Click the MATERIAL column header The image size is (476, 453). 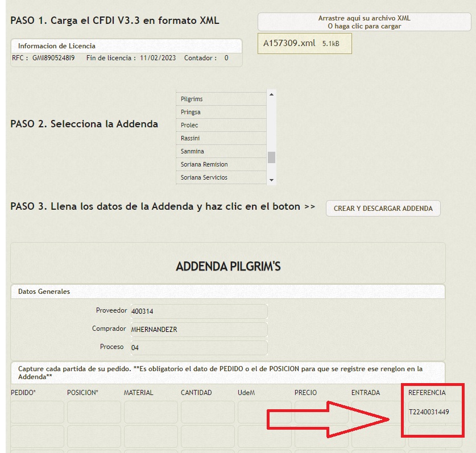pyautogui.click(x=138, y=393)
